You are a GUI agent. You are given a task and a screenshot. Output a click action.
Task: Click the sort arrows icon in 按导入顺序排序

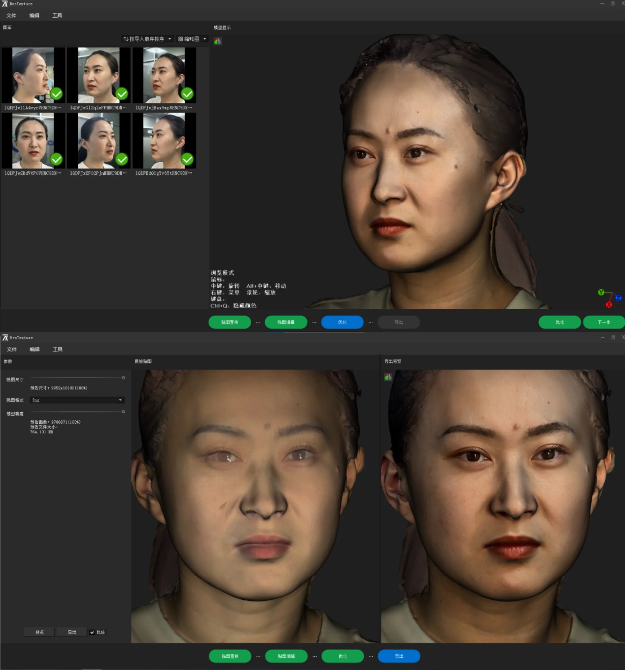coord(126,39)
